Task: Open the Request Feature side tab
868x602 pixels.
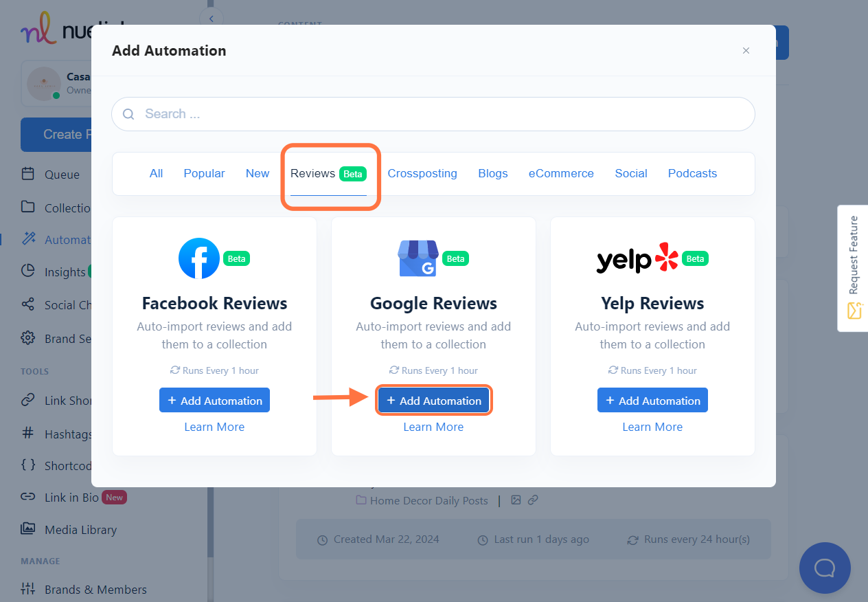Action: tap(853, 268)
